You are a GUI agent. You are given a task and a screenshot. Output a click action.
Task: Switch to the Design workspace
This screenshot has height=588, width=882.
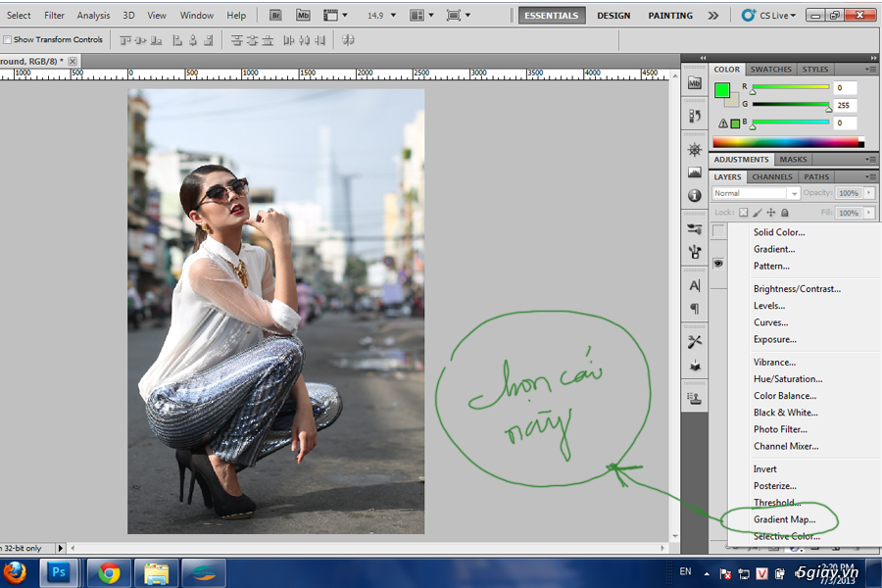[613, 16]
